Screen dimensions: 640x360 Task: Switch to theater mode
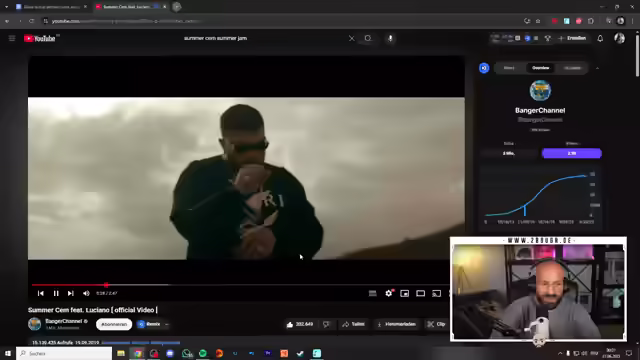pyautogui.click(x=420, y=293)
